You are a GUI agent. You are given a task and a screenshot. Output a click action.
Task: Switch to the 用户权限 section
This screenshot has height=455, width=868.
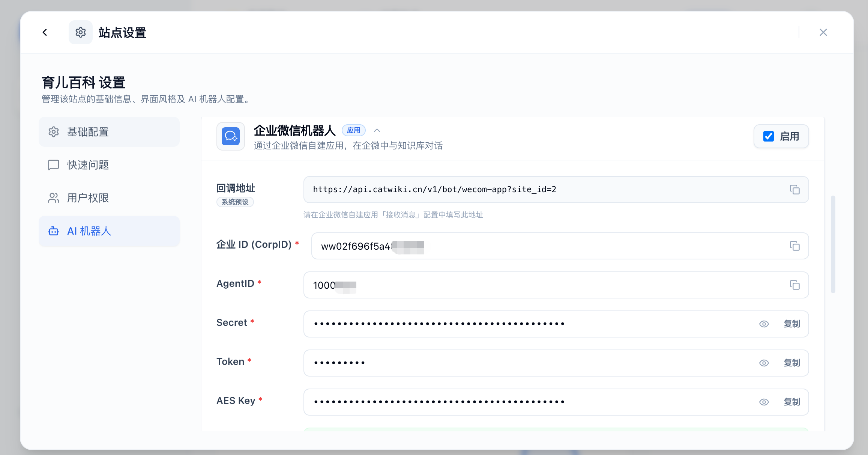pos(88,198)
